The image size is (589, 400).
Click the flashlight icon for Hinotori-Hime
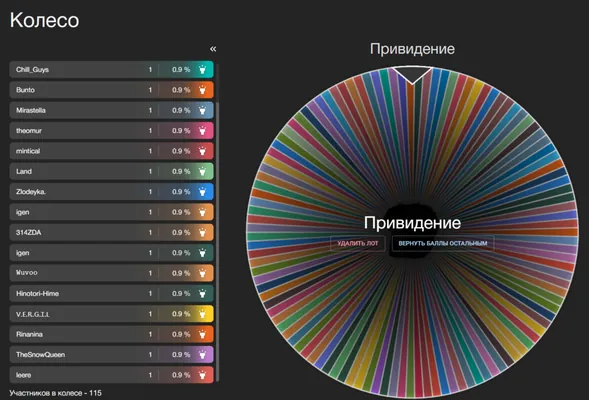pos(202,293)
